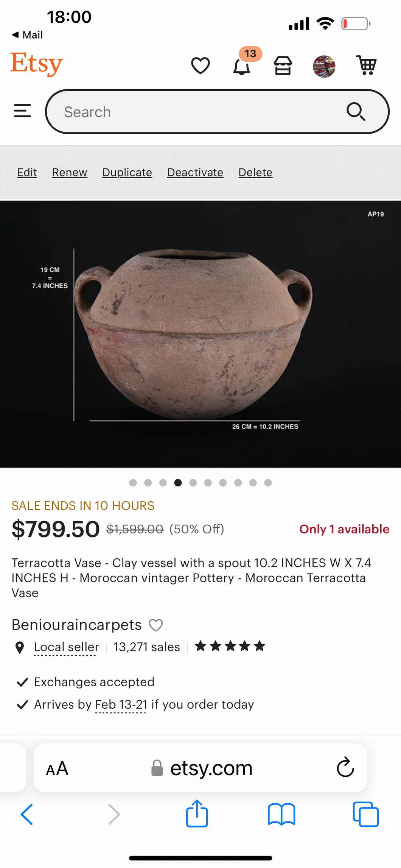Image resolution: width=401 pixels, height=868 pixels.
Task: Show open Safari tabs overview
Action: (365, 814)
